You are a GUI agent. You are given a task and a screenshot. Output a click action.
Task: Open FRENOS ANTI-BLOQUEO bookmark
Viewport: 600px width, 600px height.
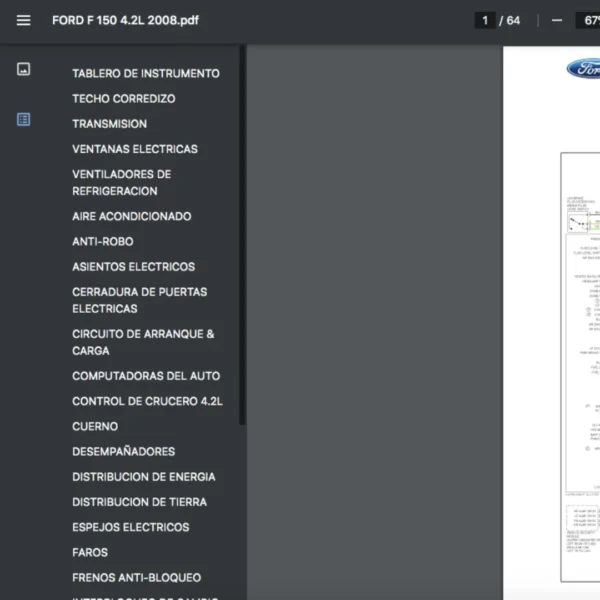(x=137, y=578)
